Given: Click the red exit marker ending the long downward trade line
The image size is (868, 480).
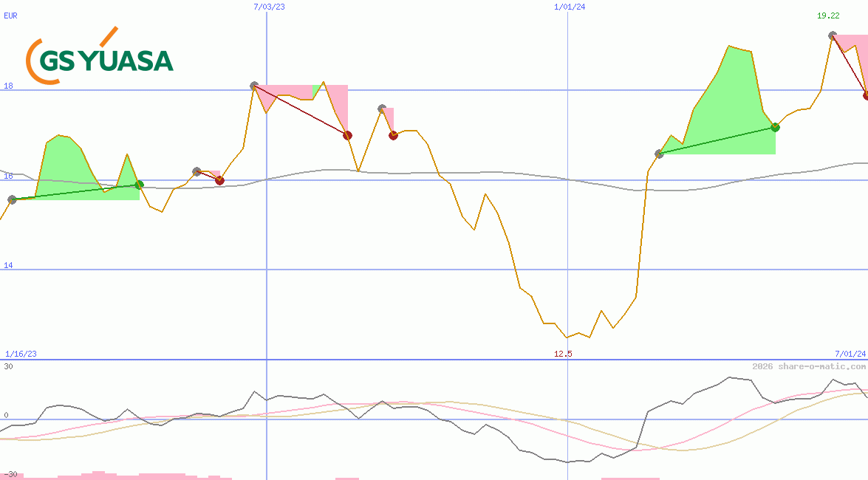Looking at the screenshot, I should pos(347,135).
